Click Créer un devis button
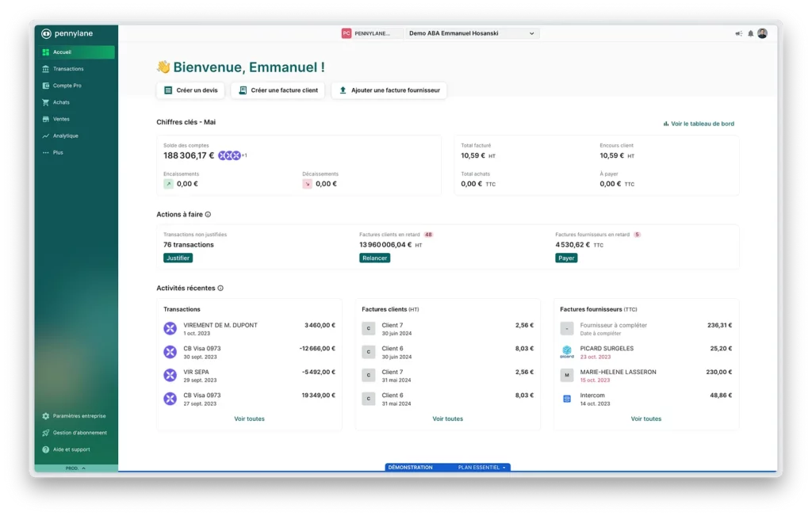The image size is (812, 516). [190, 90]
